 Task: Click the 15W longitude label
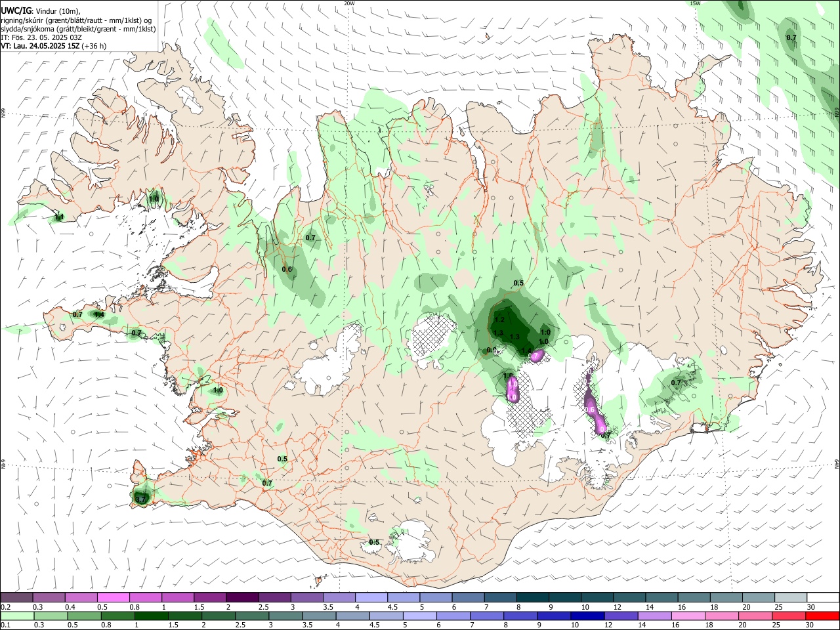[x=695, y=3]
